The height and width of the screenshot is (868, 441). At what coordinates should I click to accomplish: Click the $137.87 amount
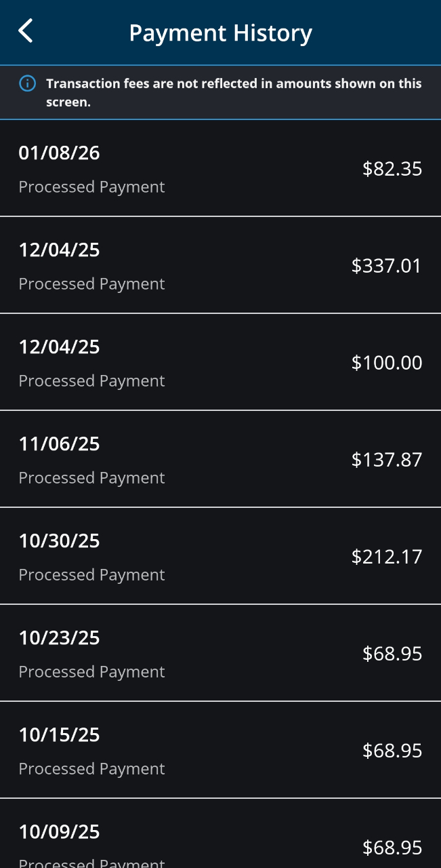coord(386,460)
